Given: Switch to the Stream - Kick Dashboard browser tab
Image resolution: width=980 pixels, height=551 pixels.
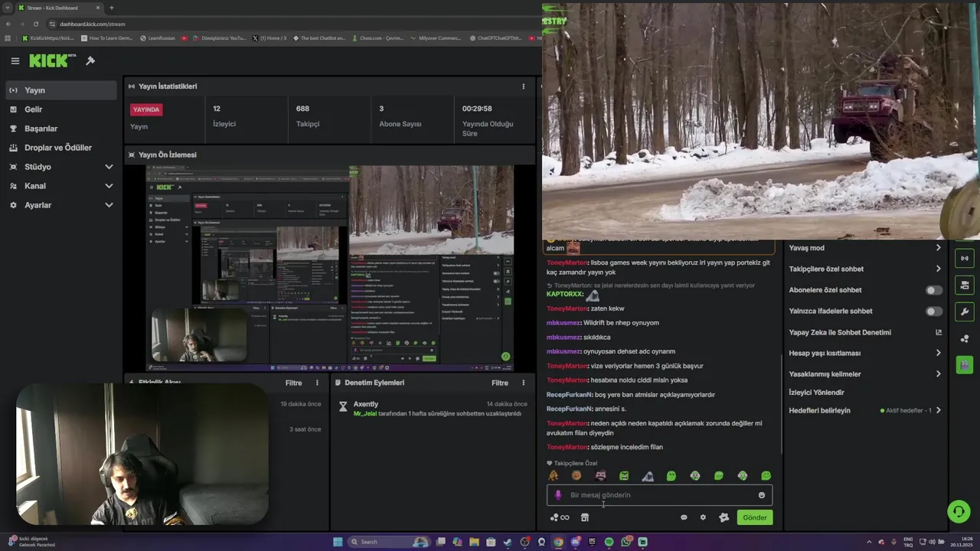Looking at the screenshot, I should 58,8.
